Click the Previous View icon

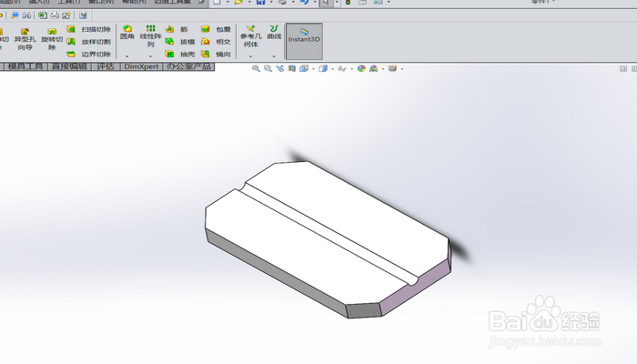(280, 68)
